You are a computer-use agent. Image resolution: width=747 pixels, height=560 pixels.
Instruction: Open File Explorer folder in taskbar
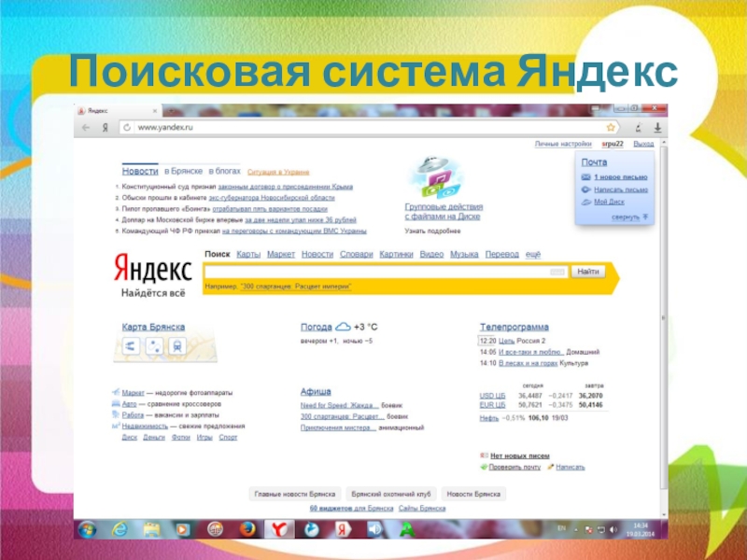point(151,529)
